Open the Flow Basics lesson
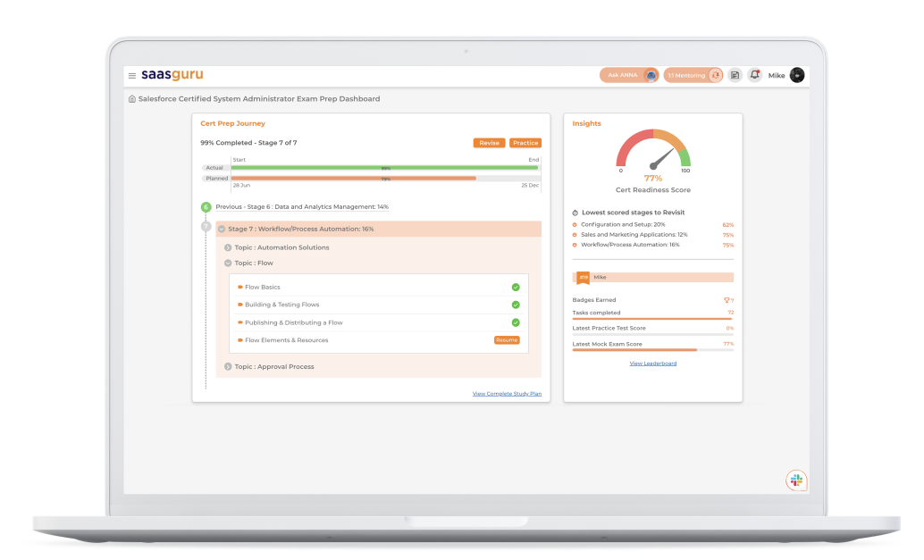Image resolution: width=924 pixels, height=560 pixels. 262,288
